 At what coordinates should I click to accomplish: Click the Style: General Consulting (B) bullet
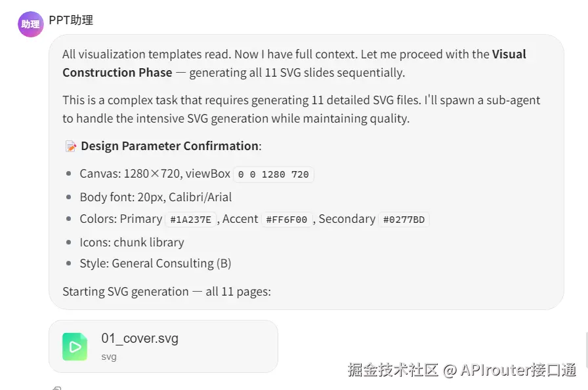coord(156,263)
